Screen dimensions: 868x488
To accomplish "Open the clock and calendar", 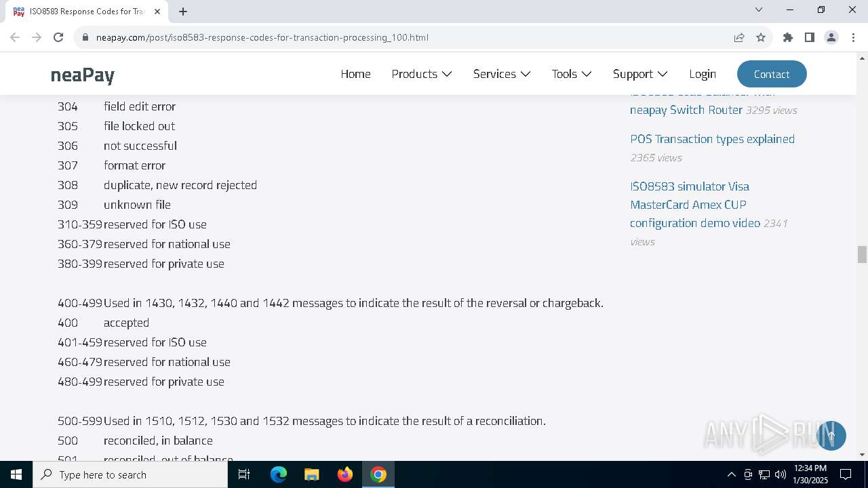I will click(x=810, y=474).
